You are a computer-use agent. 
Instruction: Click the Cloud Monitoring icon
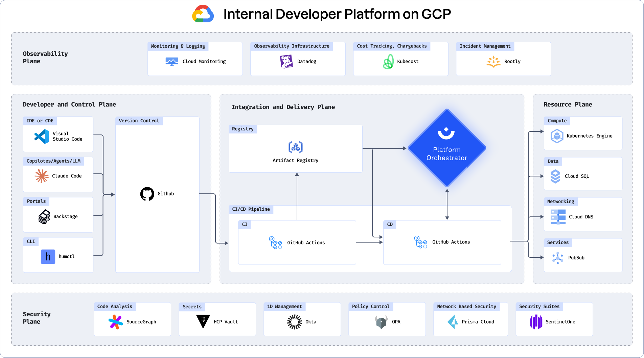[x=172, y=61]
